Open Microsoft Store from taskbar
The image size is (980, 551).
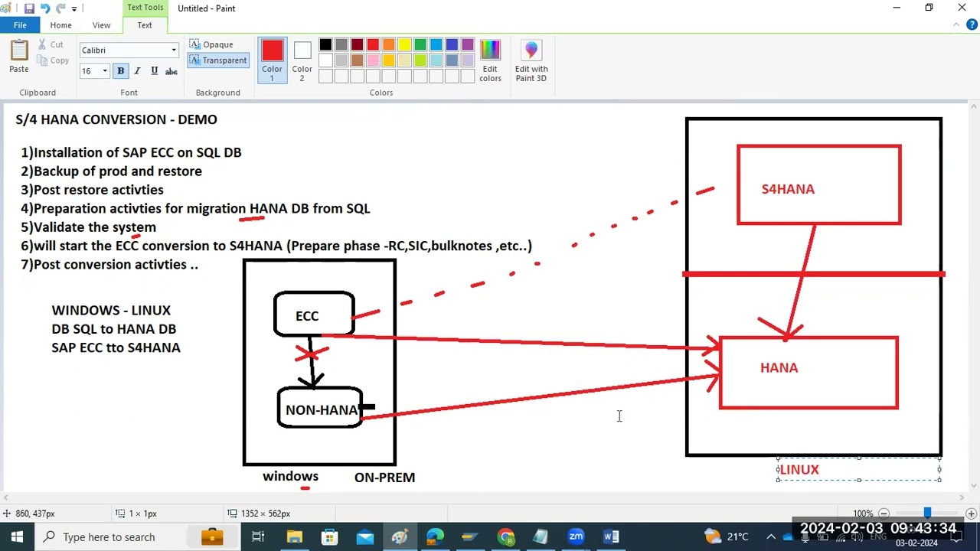[x=329, y=536]
